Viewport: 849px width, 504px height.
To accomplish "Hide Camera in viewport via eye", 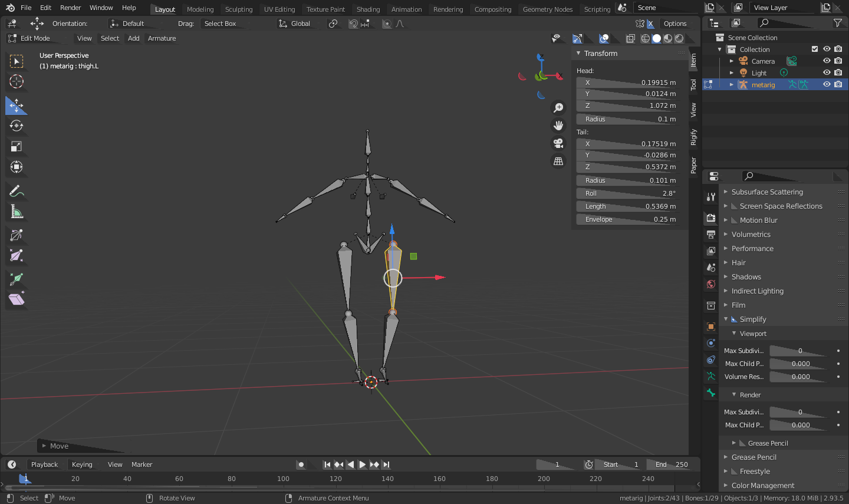I will 827,61.
